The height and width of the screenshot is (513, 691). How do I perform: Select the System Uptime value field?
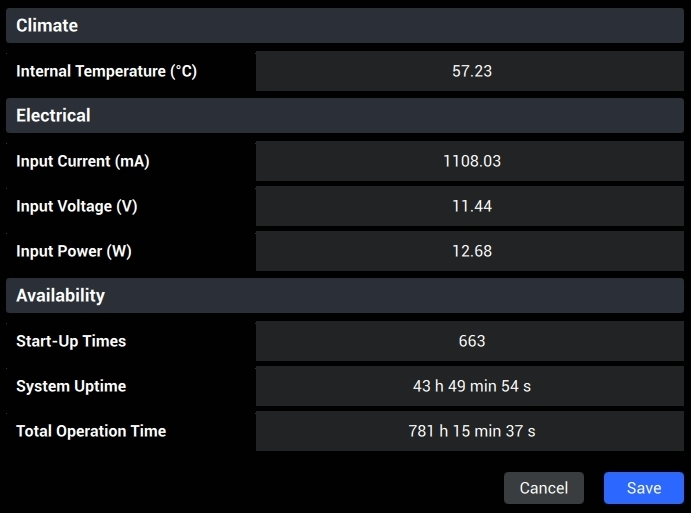pos(470,386)
